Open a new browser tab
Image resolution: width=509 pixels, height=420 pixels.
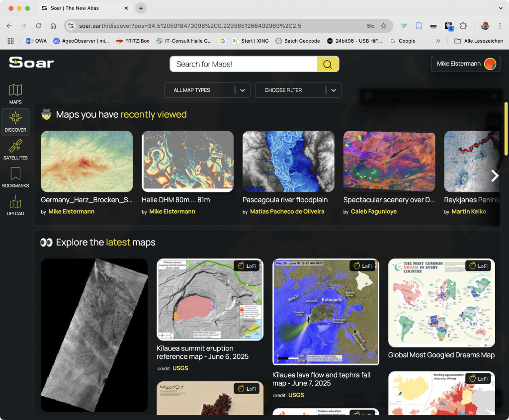pyautogui.click(x=141, y=8)
